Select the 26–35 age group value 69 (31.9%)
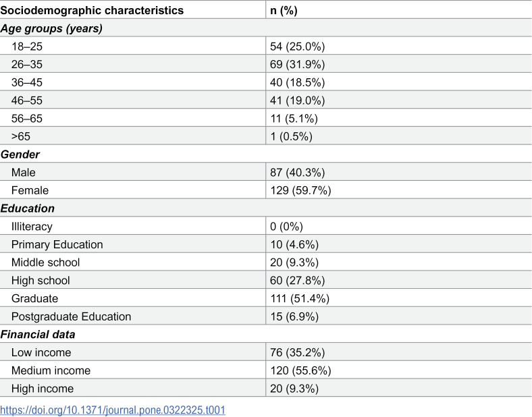Image resolution: width=532 pixels, height=417 pixels. [x=298, y=64]
